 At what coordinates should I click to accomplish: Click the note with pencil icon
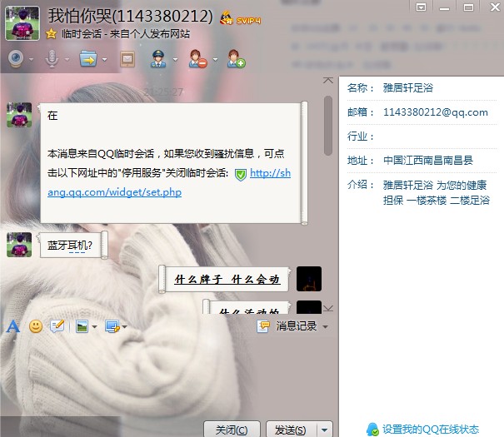pyautogui.click(x=57, y=326)
